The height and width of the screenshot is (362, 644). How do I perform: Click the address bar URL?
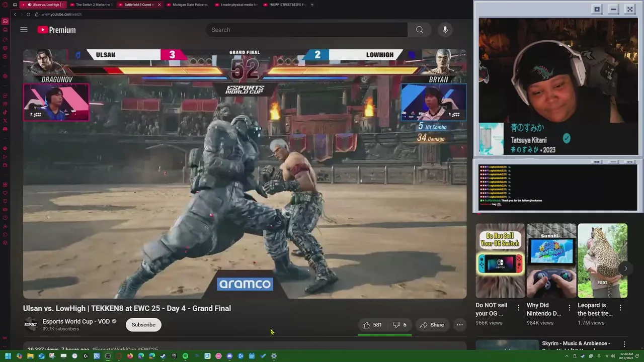click(x=61, y=14)
